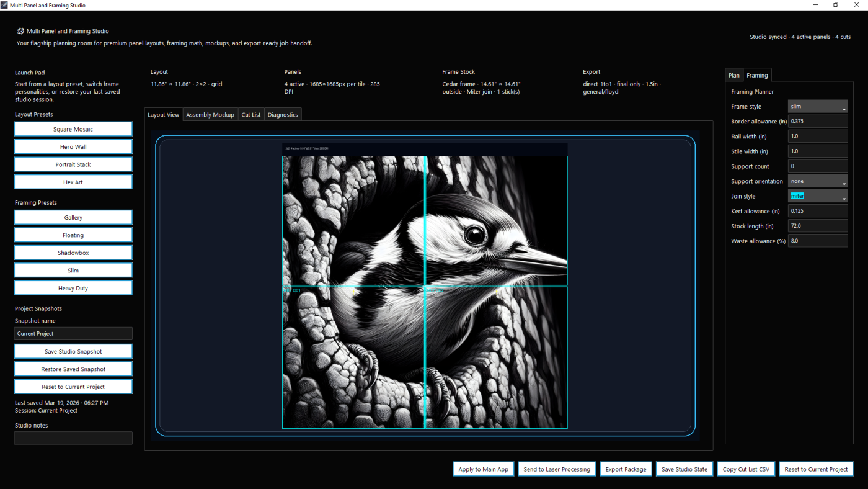Copy the Cut List CSV
The height and width of the screenshot is (489, 868).
(746, 469)
